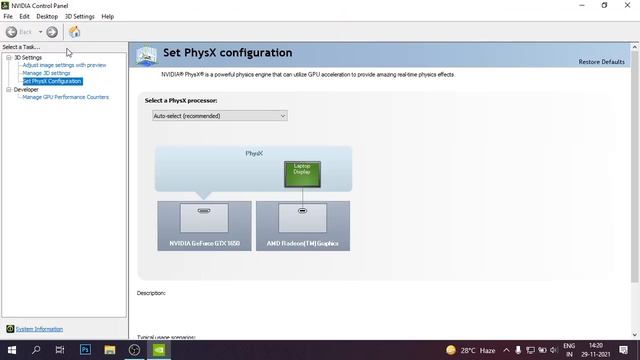Open the Help menu
The height and width of the screenshot is (360, 640).
(x=107, y=16)
